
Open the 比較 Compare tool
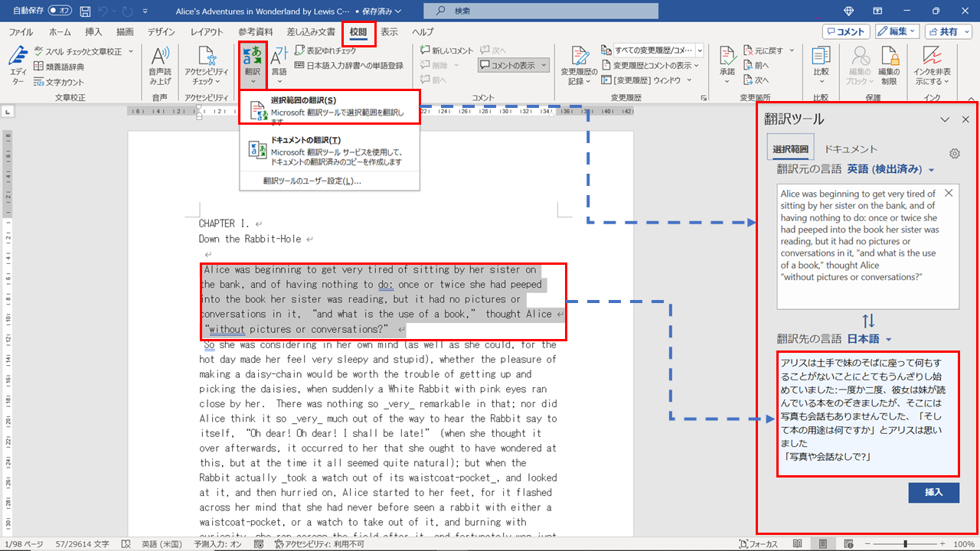coord(821,65)
